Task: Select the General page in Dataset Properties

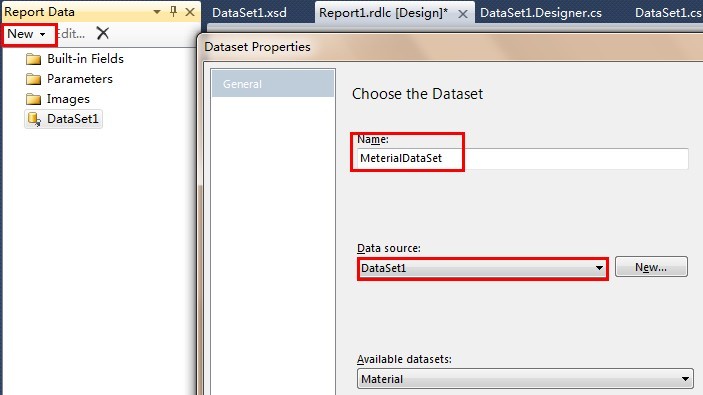Action: point(273,84)
